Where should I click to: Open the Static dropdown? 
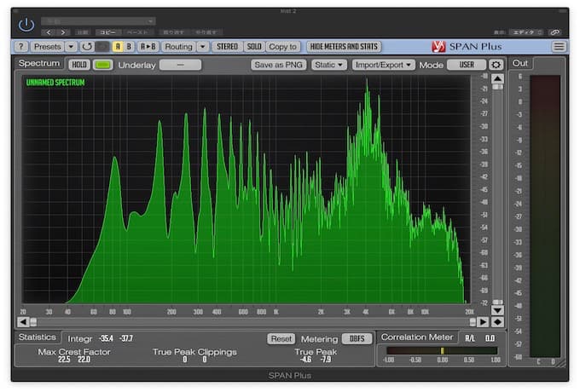coord(329,65)
